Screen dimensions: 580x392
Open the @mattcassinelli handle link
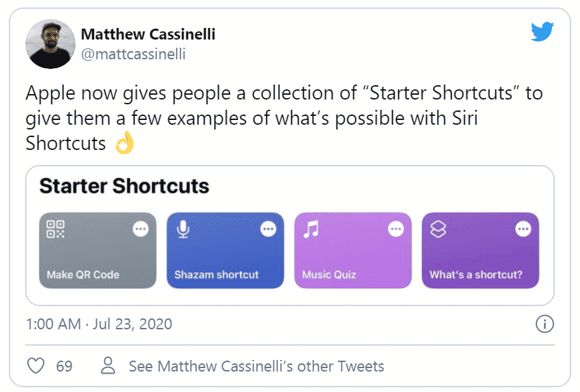pos(133,54)
